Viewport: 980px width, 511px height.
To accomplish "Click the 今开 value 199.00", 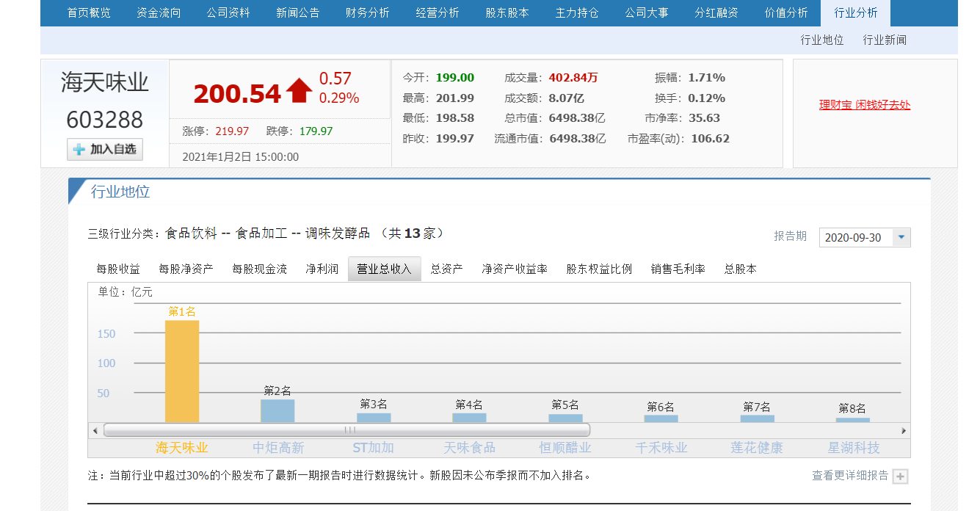I will [x=455, y=78].
